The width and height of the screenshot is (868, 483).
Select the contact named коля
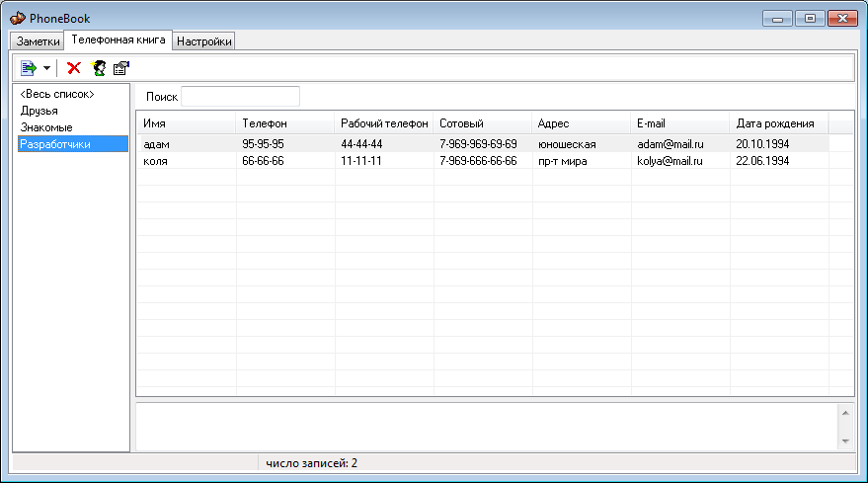click(155, 161)
